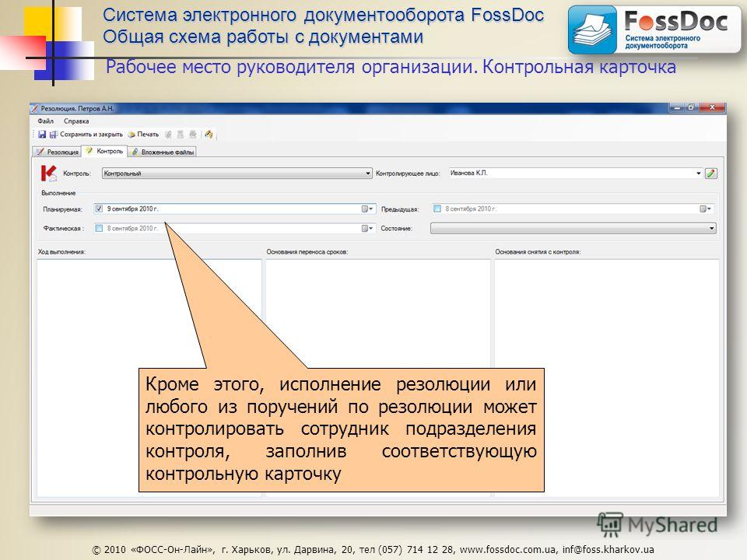Click the green pencil edit button beside 'Иванова К.Л.'
The height and width of the screenshot is (560, 747).
click(710, 173)
